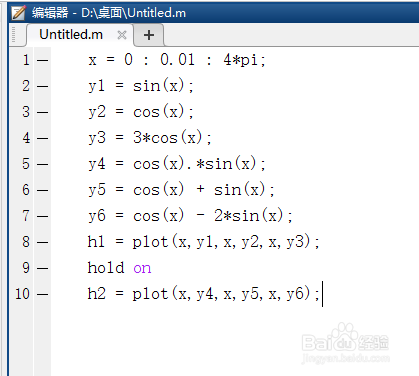
Task: Click the code 'h2 = plot(x,y4,x,y5,x,y6);'
Action: [203, 294]
